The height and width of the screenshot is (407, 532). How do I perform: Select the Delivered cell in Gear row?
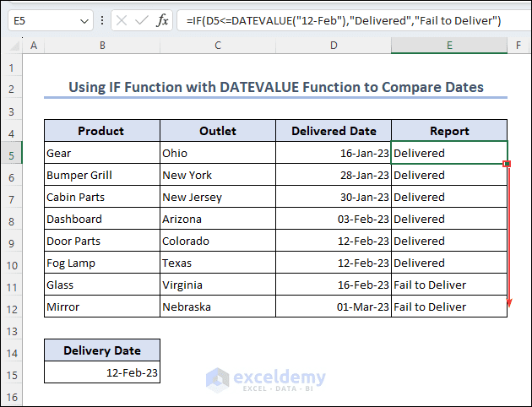click(x=449, y=153)
